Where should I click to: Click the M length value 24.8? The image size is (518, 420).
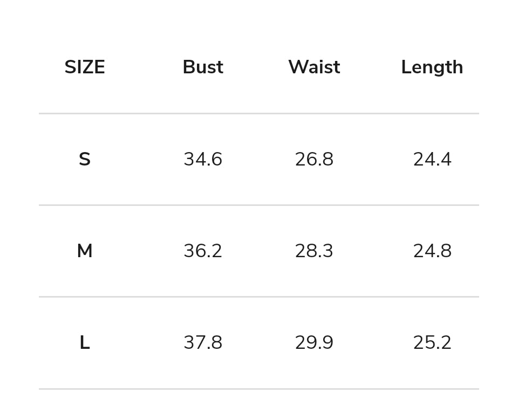click(x=432, y=251)
